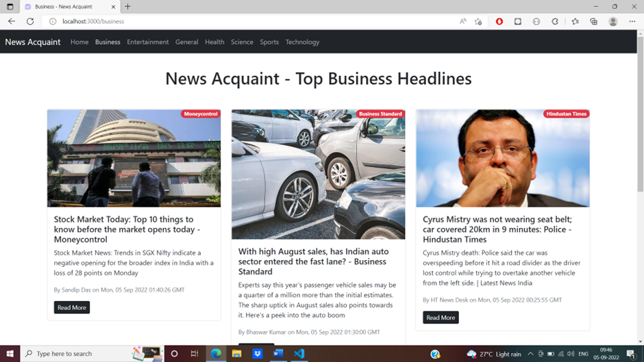Reload the current page
The height and width of the screenshot is (362, 644).
(30, 21)
